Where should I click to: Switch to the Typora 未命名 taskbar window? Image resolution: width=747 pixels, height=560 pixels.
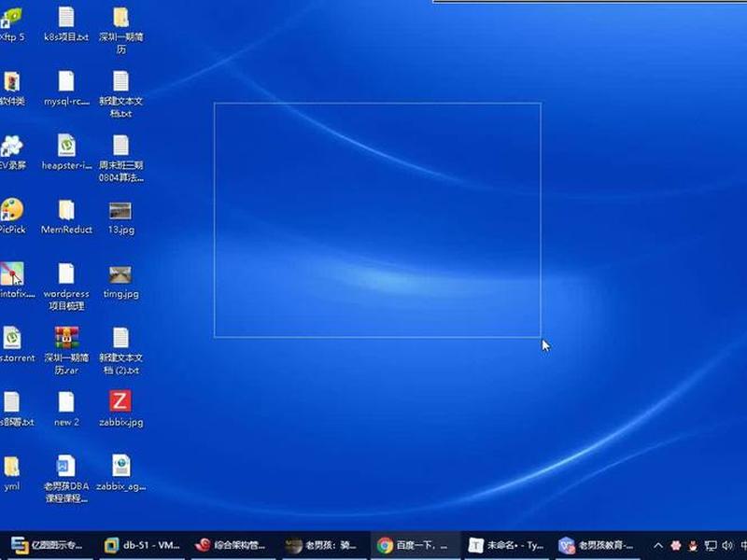coord(506,545)
